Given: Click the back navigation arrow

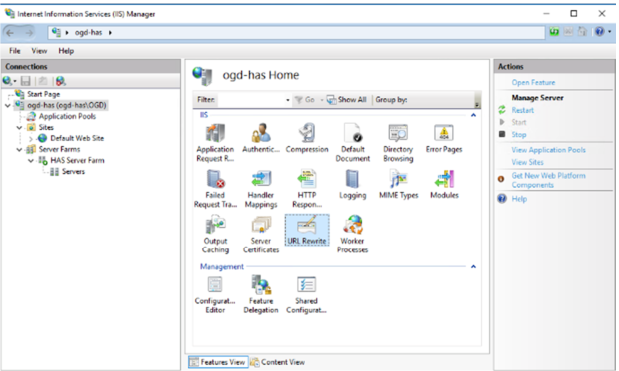Looking at the screenshot, I should 10,33.
